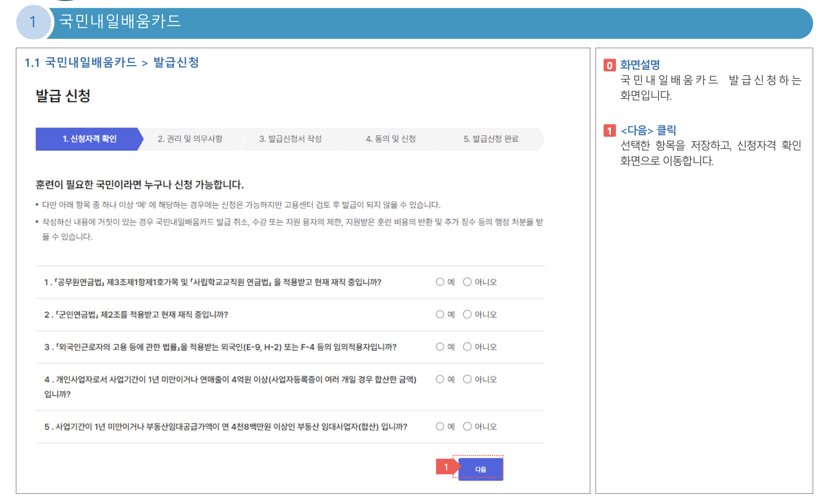Select 예 for the 부동산 임대사업자 question
Image resolution: width=838 pixels, height=504 pixels.
tap(441, 426)
